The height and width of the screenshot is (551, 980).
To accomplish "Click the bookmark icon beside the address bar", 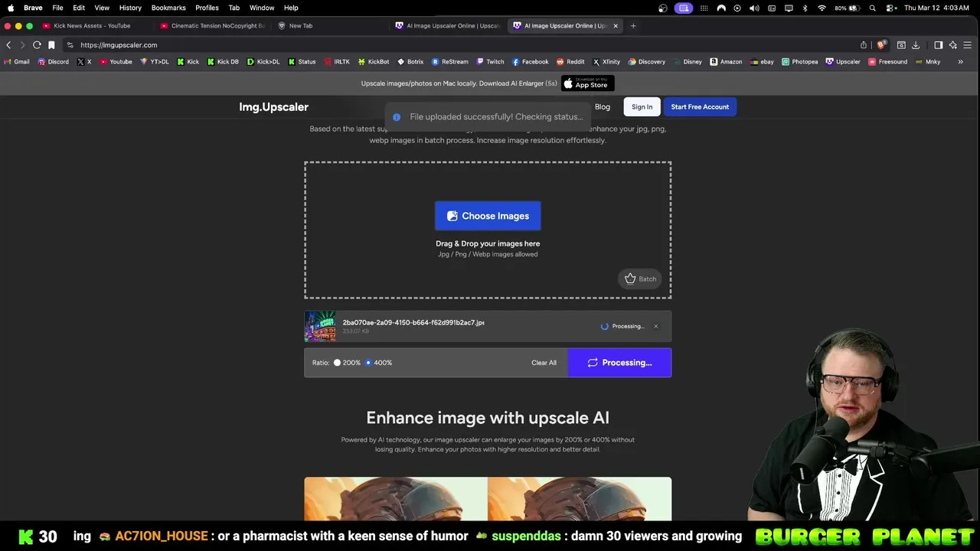I will (x=51, y=44).
